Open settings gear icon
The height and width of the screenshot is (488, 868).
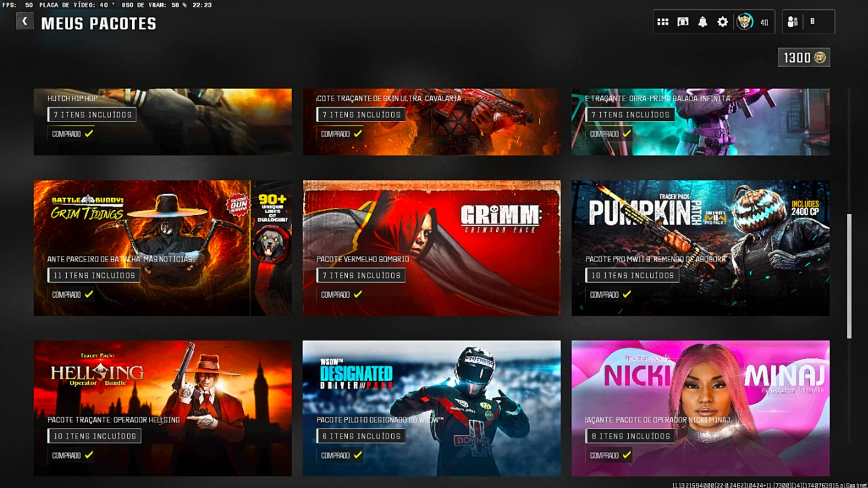click(722, 22)
